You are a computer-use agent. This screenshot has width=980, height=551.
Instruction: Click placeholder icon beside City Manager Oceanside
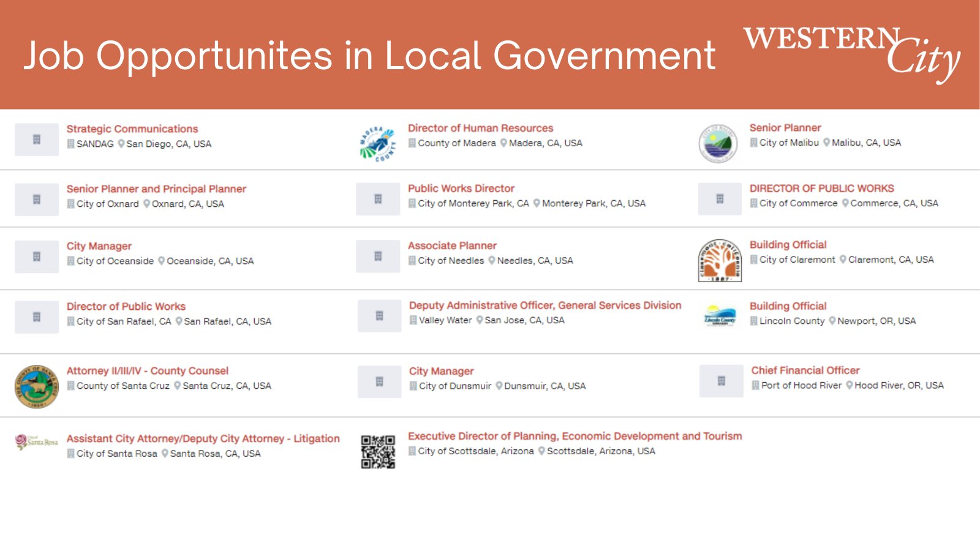pos(37,257)
